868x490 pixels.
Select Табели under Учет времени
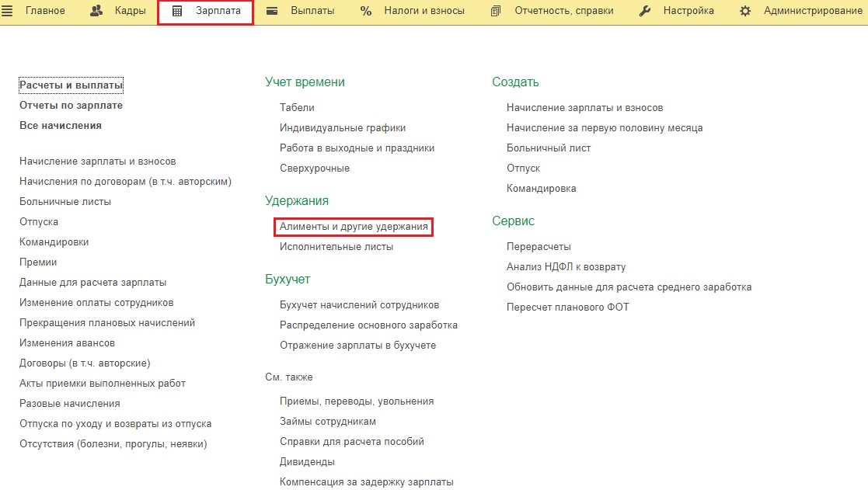coord(297,108)
